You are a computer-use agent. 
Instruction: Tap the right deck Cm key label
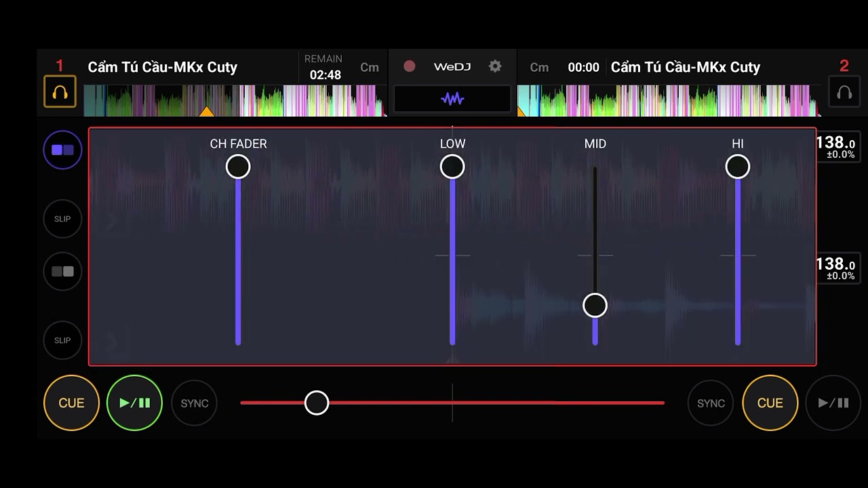point(539,67)
